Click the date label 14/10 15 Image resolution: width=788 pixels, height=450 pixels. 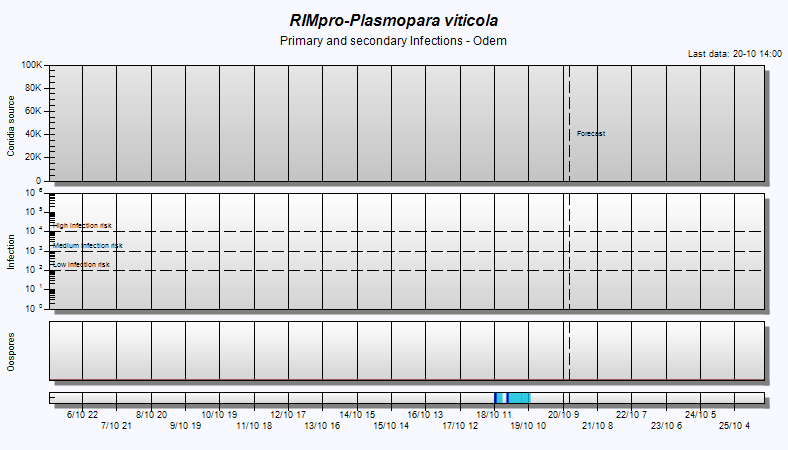click(357, 415)
